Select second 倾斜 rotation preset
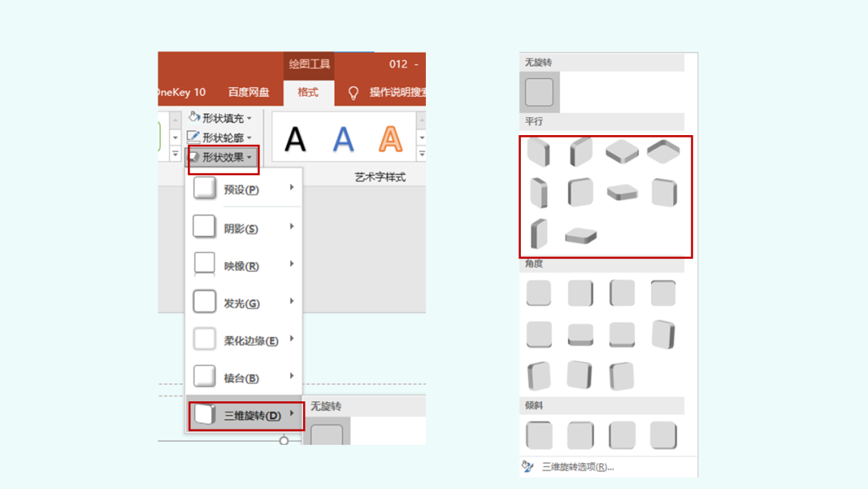The height and width of the screenshot is (489, 868). [x=581, y=435]
